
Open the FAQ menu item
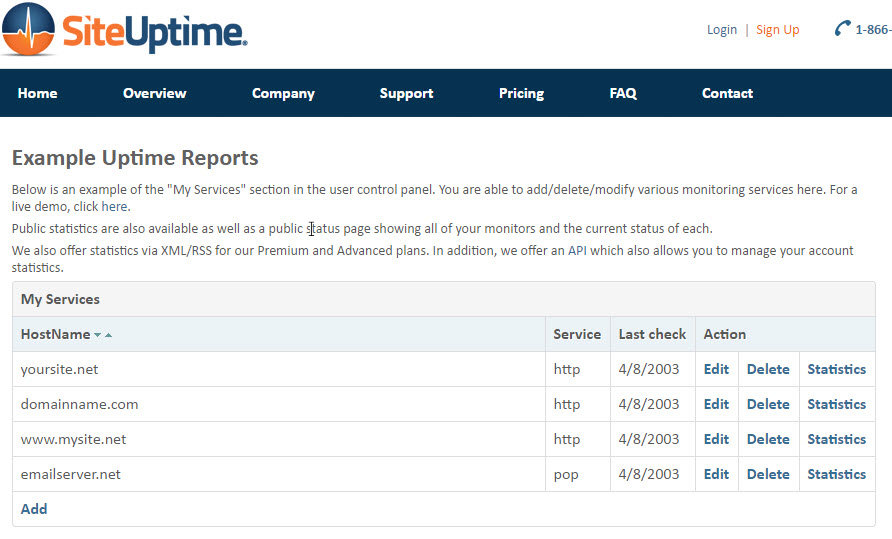[623, 93]
